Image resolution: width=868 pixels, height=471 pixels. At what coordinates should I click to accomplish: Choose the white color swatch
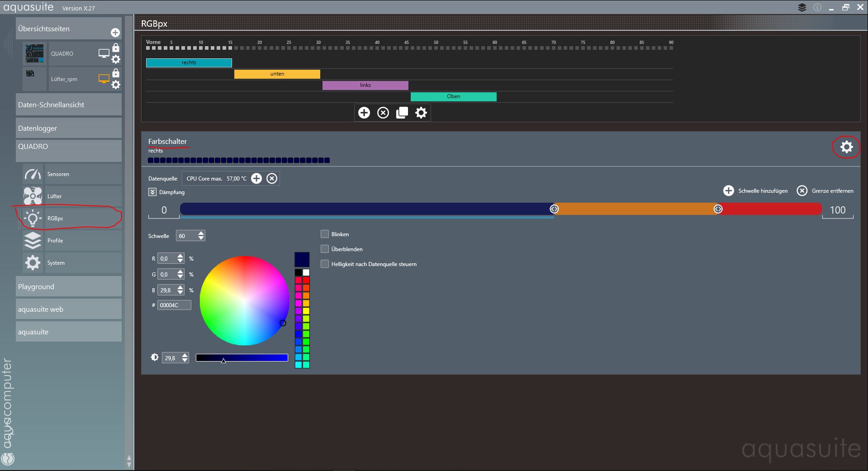click(x=306, y=272)
